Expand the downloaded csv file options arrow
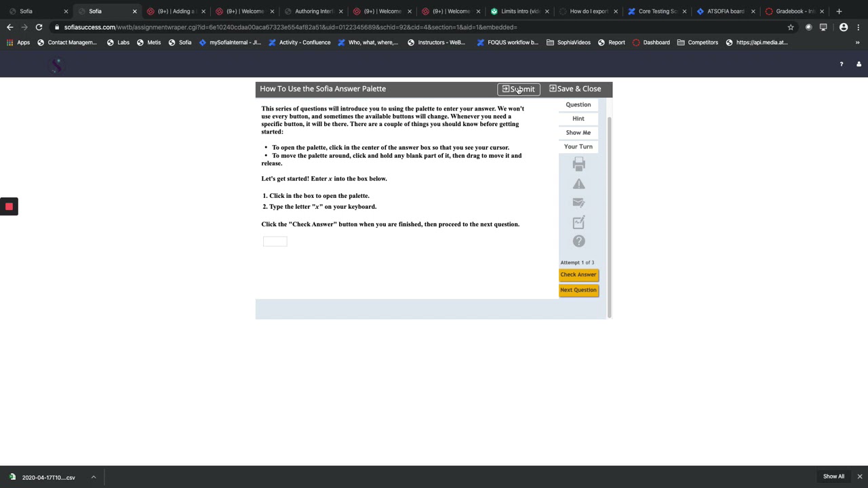 [94, 477]
